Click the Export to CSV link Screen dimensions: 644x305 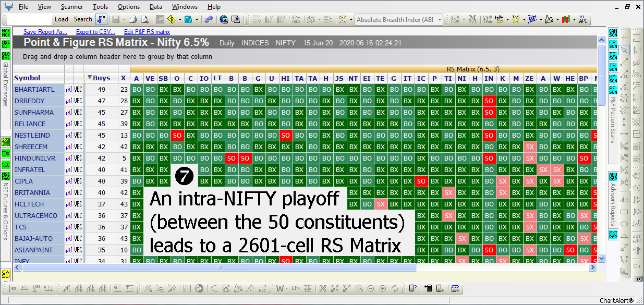point(96,32)
